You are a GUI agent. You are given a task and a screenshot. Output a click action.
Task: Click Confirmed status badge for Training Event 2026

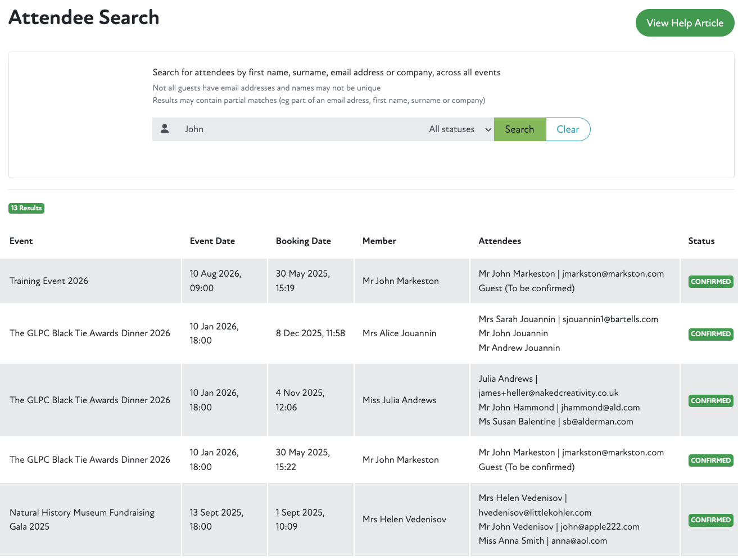click(710, 282)
